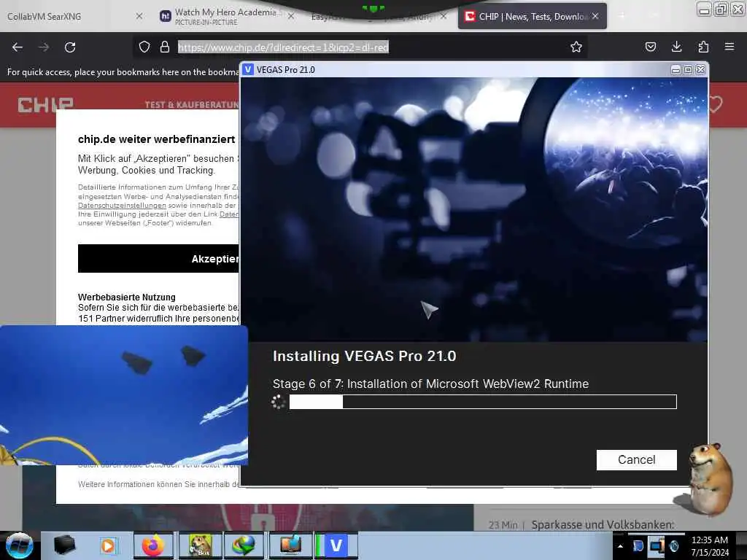Show hidden system tray icons
Viewport: 747px width, 560px height.
(x=620, y=545)
